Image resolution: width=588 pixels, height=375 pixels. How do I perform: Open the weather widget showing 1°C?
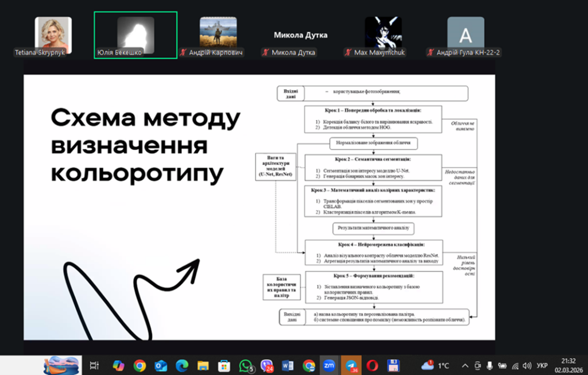point(435,365)
